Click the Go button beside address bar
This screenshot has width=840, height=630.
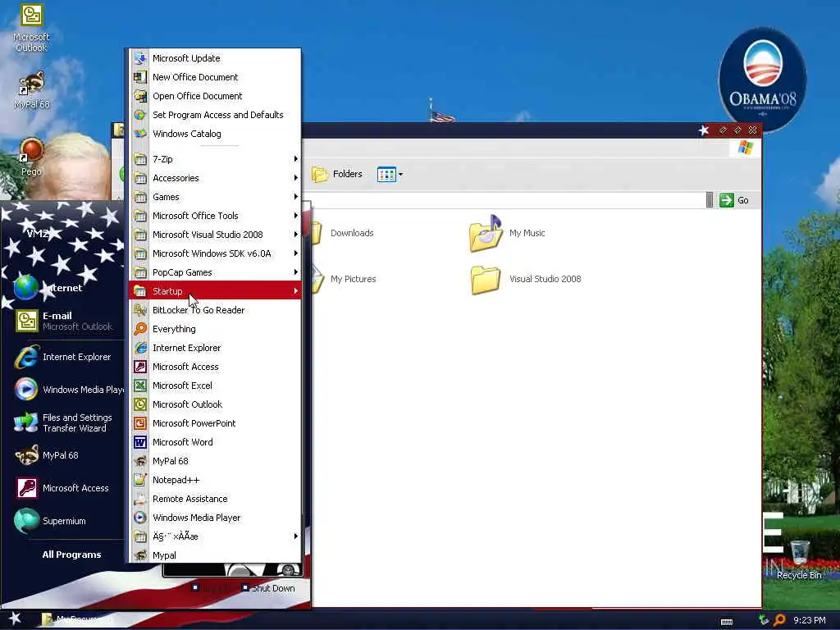click(734, 200)
